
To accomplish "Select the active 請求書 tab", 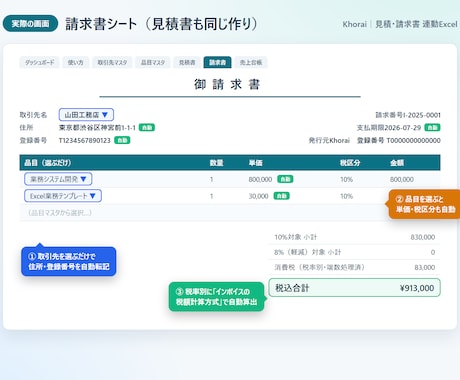I will 217,62.
